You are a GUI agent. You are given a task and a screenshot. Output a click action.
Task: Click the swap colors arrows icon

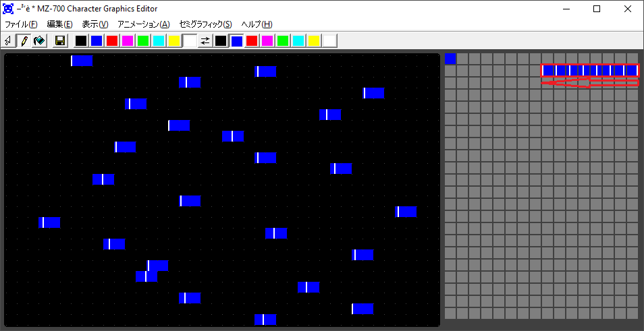pyautogui.click(x=205, y=41)
